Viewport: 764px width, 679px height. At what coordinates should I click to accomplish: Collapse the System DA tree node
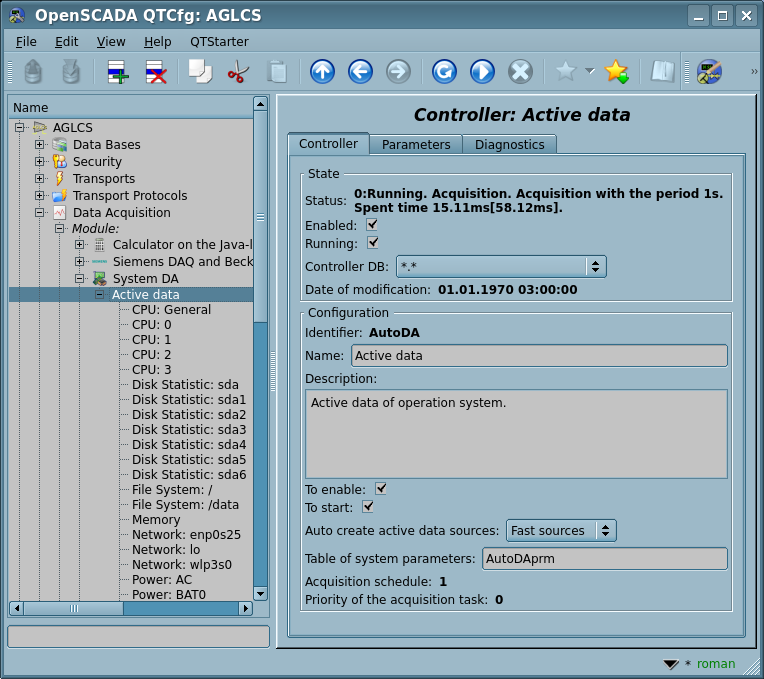click(79, 279)
